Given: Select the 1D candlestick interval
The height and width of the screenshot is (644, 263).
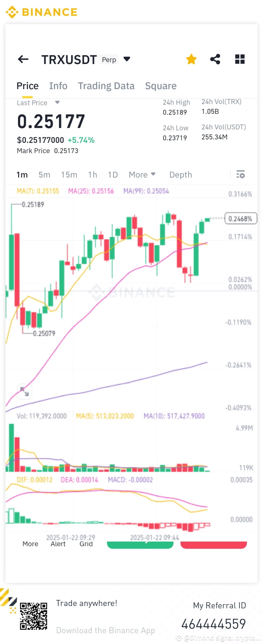Looking at the screenshot, I should [113, 175].
